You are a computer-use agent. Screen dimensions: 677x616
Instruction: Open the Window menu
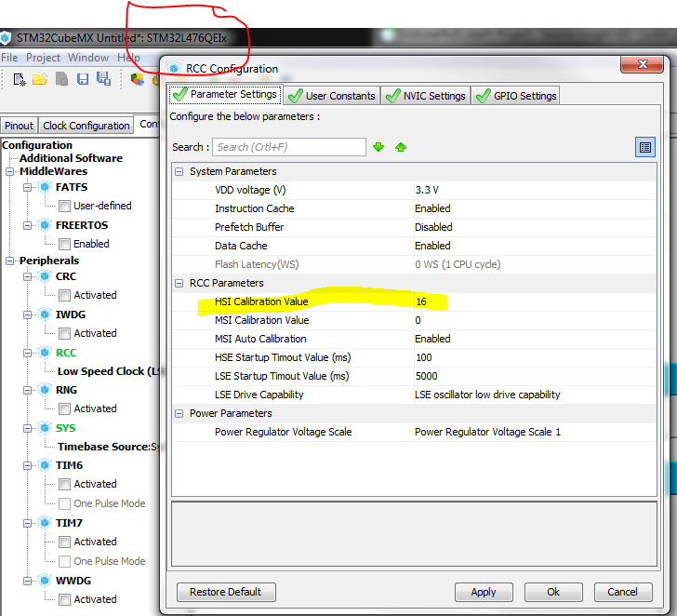[88, 58]
